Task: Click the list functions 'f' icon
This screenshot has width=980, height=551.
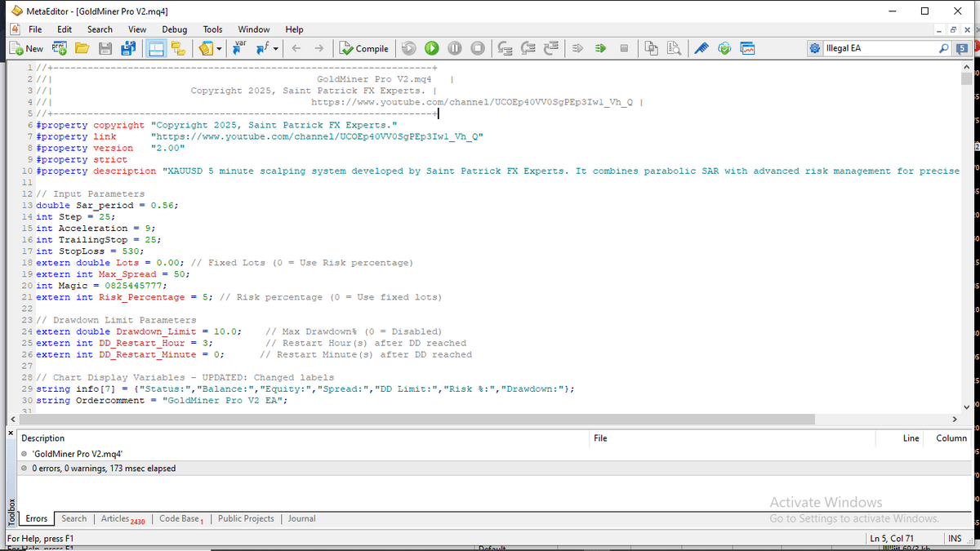Action: 262,48
